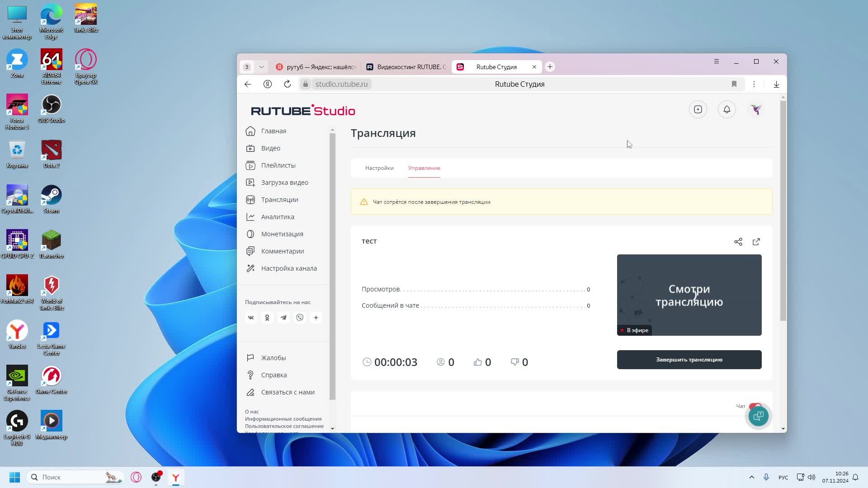
Task: Click the О нас footer link
Action: pyautogui.click(x=252, y=412)
